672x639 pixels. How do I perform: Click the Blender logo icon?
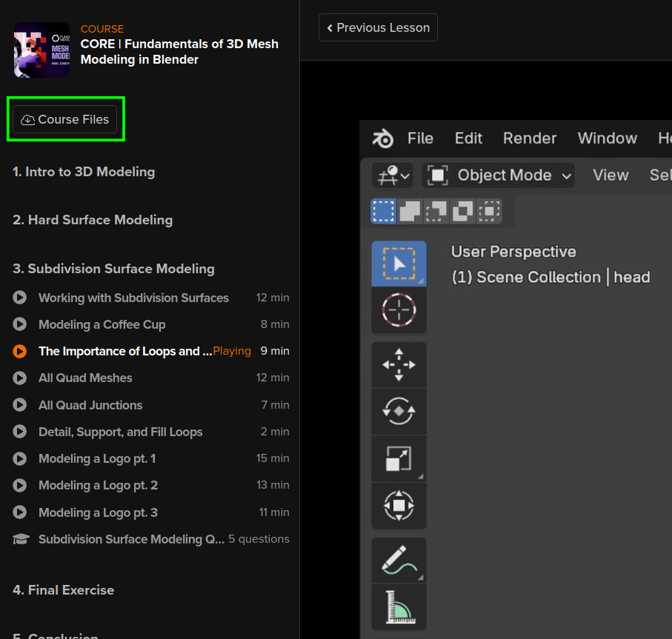pyautogui.click(x=382, y=138)
